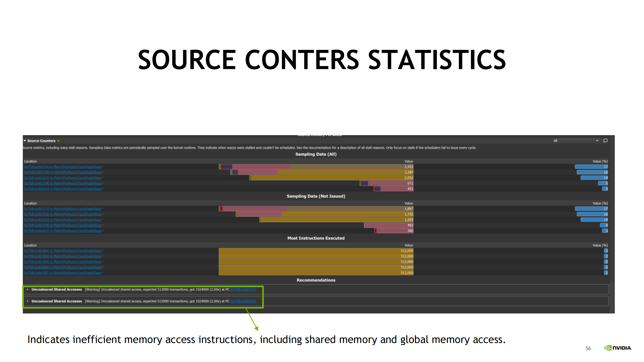Click the 1,897 bar in Not Issued table
The image size is (644, 362).
pos(316,209)
